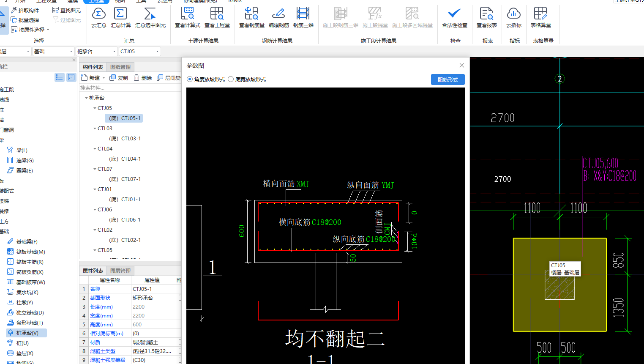Screen dimensions: 644x364
Task: Click 过滤图元 button
Action: [x=66, y=20]
